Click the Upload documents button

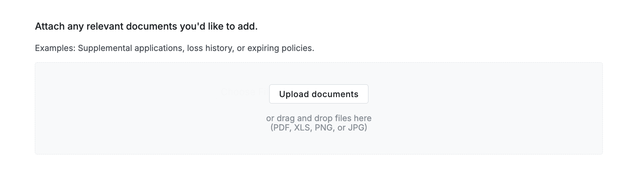tap(319, 94)
